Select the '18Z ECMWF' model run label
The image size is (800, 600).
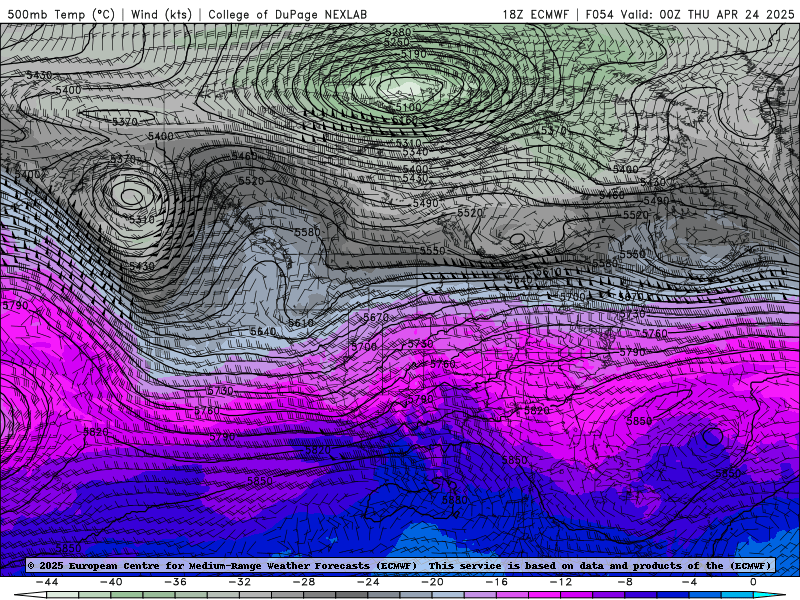click(x=535, y=14)
